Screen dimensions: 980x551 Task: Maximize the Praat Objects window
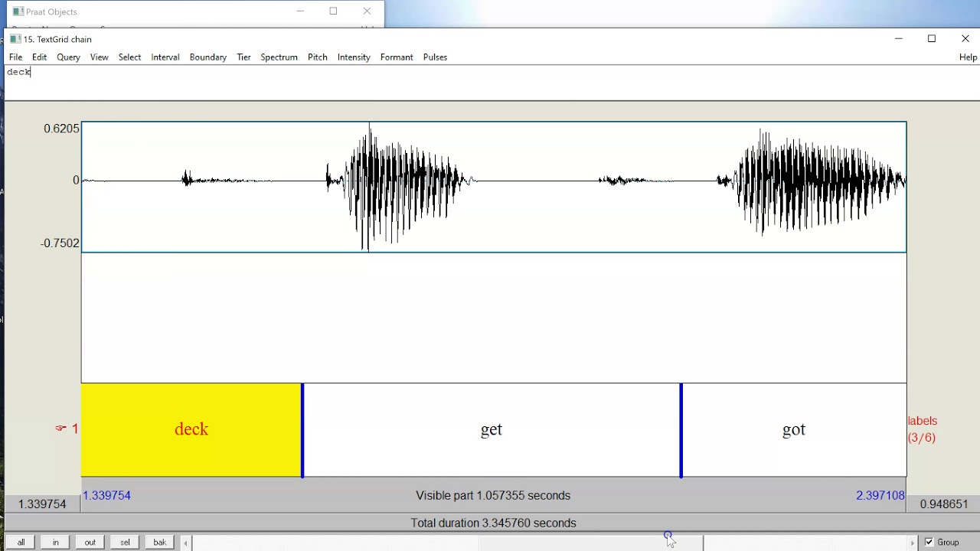pos(333,11)
